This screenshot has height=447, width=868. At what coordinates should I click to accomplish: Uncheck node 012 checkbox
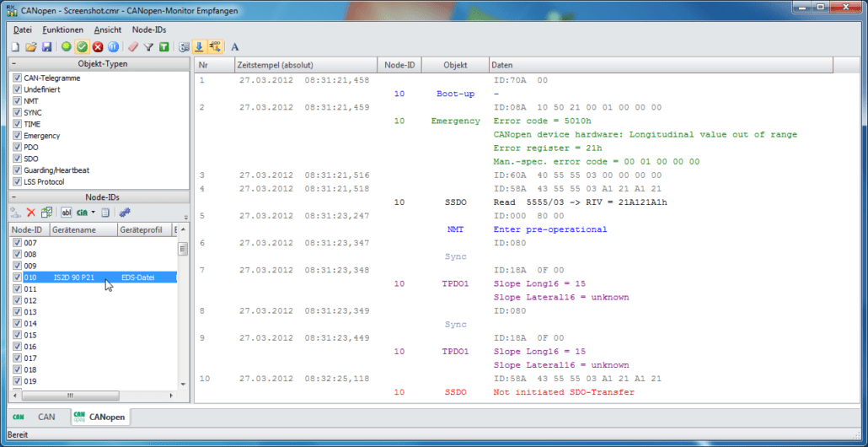tap(17, 300)
